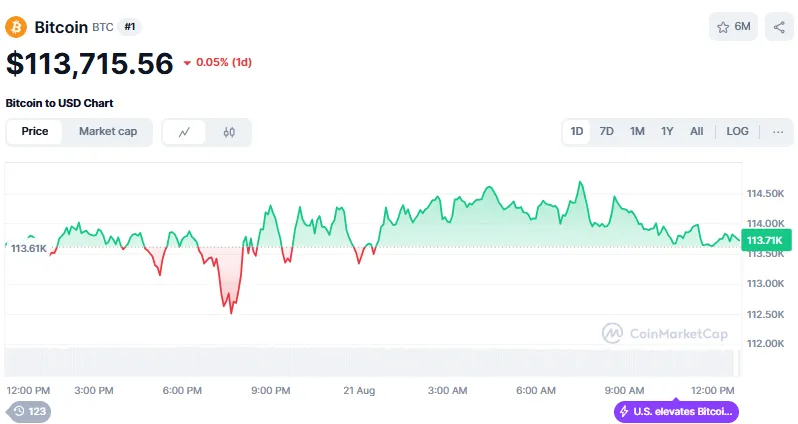Switch to line chart view
The width and height of the screenshot is (798, 424).
coord(185,132)
